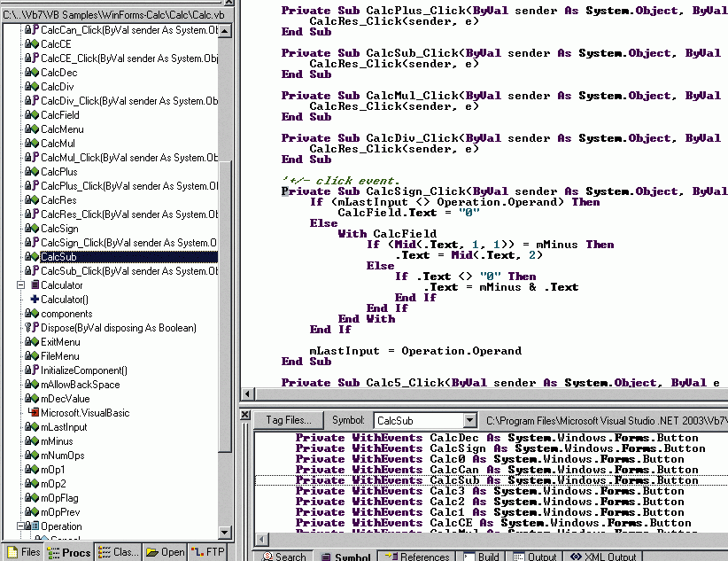Select mOpFlag in the tree

(x=59, y=498)
